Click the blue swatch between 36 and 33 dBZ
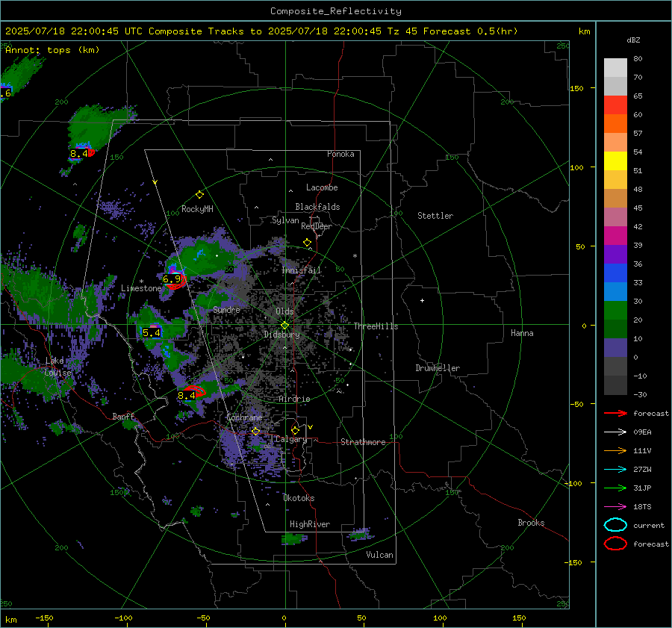The height and width of the screenshot is (628, 672). 615,273
